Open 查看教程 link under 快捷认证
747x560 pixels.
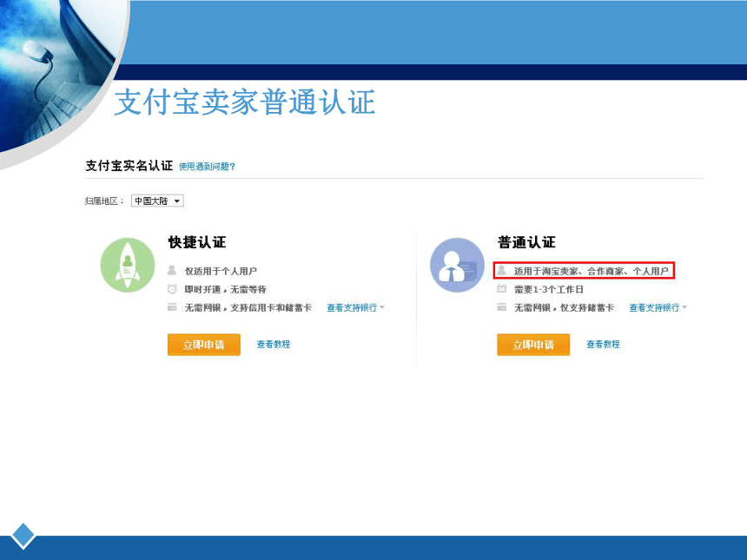pyautogui.click(x=274, y=344)
